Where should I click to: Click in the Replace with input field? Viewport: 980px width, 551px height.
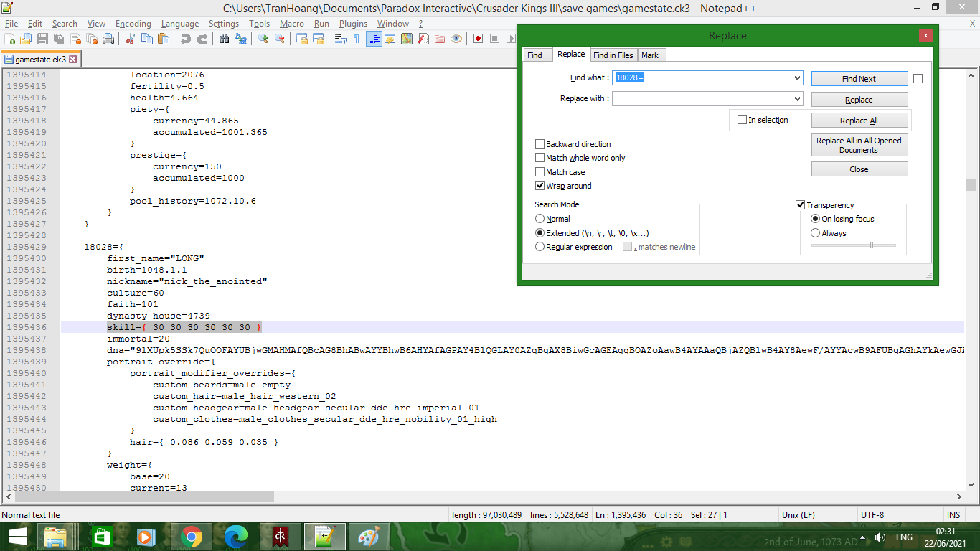(x=702, y=98)
